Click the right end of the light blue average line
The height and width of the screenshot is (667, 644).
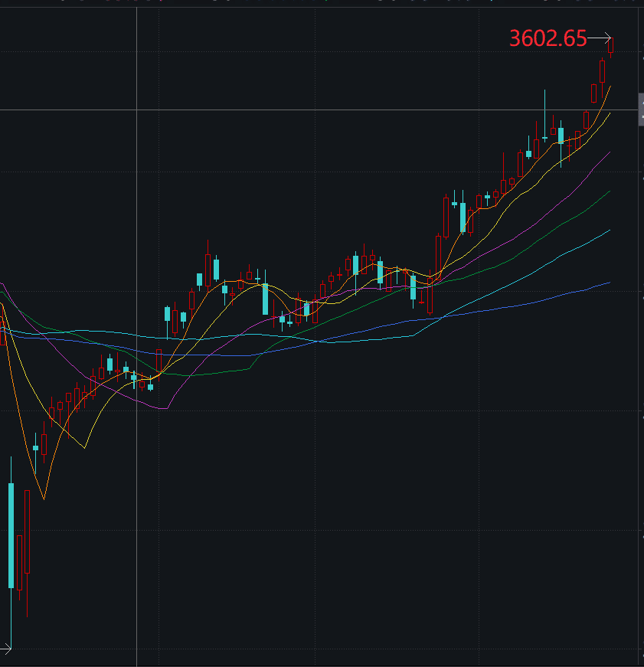pos(610,230)
